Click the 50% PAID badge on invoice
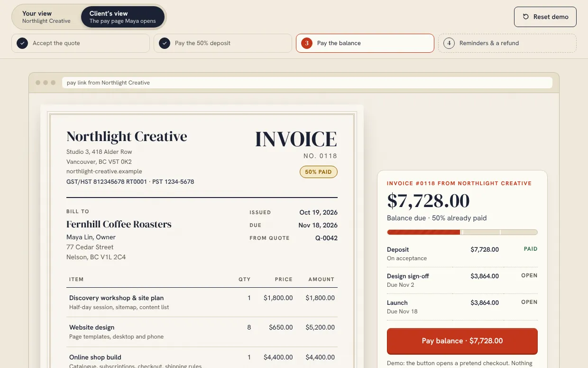 (318, 172)
